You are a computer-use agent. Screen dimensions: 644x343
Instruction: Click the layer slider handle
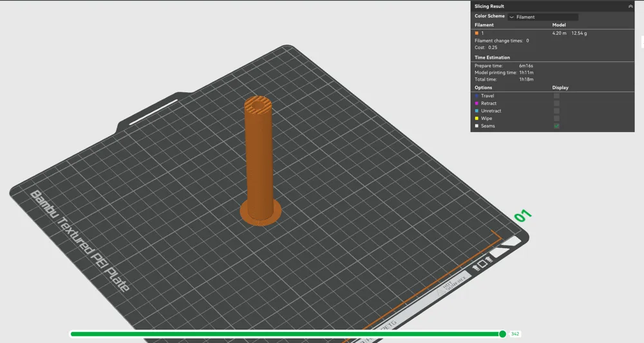coord(502,334)
